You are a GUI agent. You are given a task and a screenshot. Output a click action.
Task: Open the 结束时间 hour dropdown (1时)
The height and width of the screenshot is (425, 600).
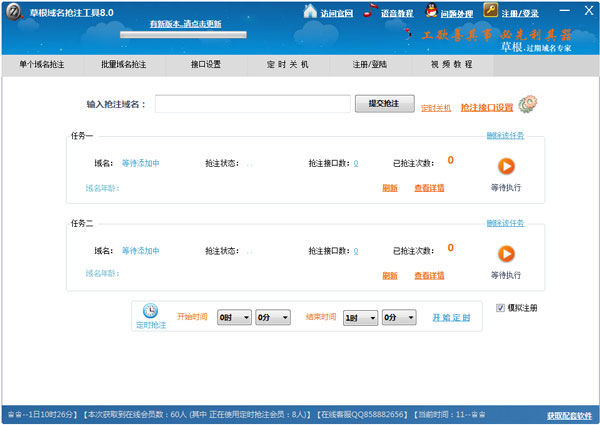tap(360, 318)
